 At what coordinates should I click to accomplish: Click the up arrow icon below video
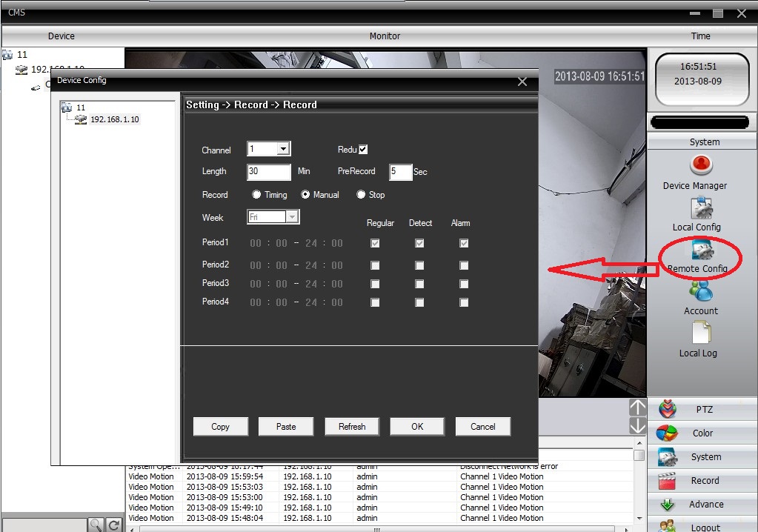637,407
